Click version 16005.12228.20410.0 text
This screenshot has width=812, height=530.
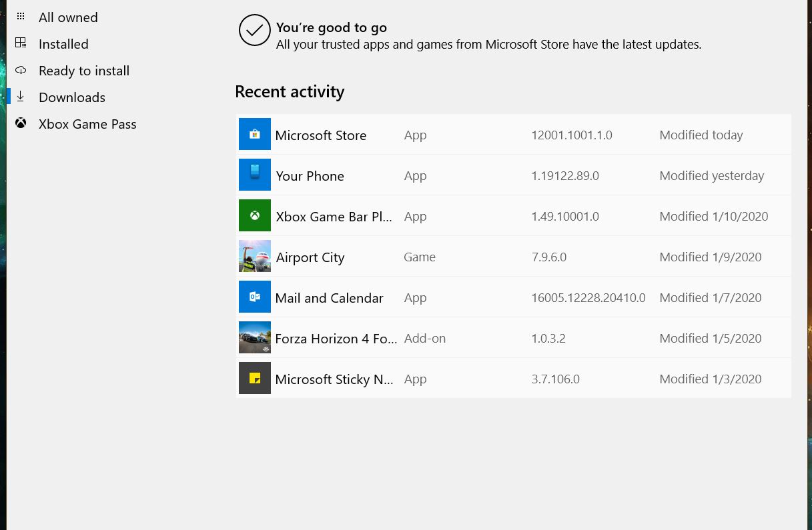point(588,298)
